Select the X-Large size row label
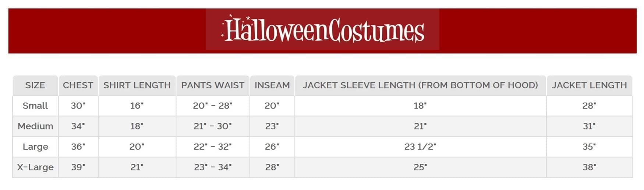This screenshot has width=644, height=190. [35, 167]
